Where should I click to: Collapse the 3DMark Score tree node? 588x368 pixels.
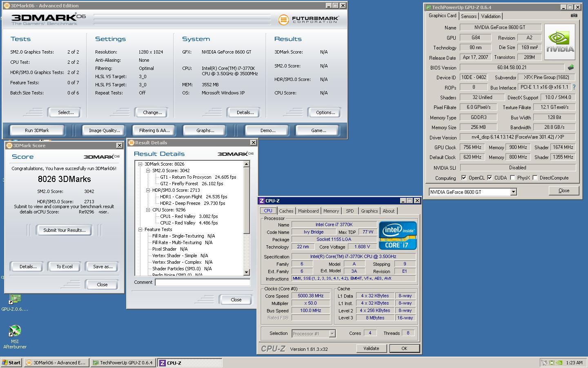(x=140, y=164)
